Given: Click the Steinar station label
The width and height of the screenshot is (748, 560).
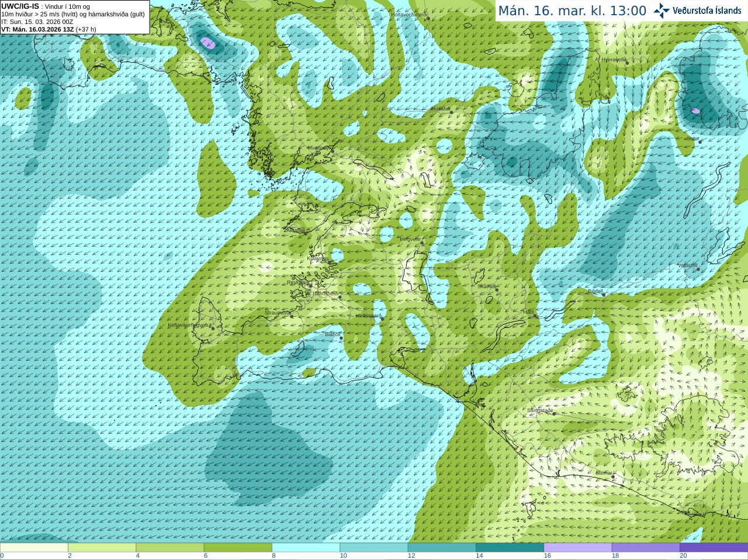Looking at the screenshot, I should 604,473.
